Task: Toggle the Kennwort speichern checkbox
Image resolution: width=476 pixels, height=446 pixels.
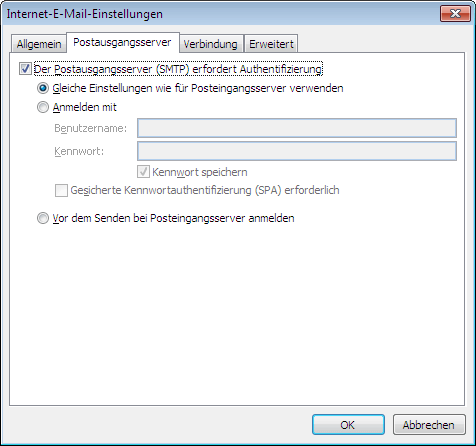Action: (x=143, y=172)
